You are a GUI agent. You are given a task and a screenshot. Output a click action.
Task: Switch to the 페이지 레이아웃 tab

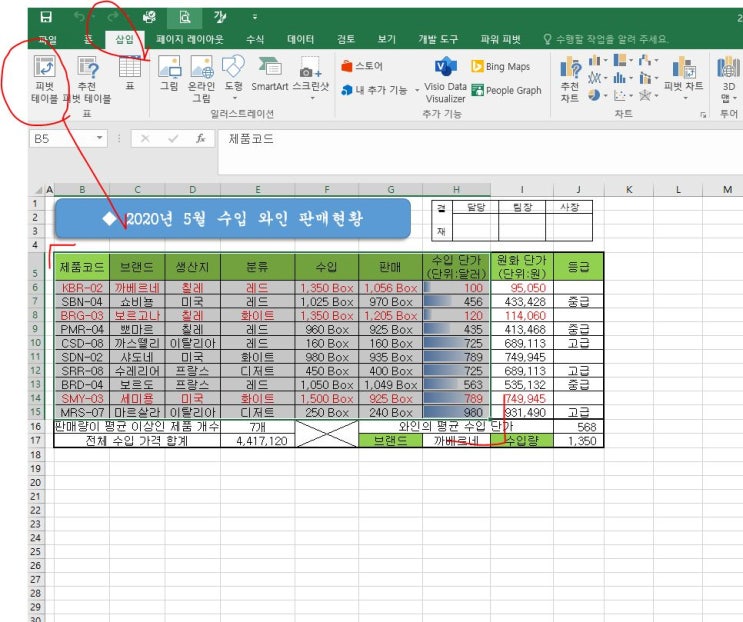pyautogui.click(x=190, y=39)
